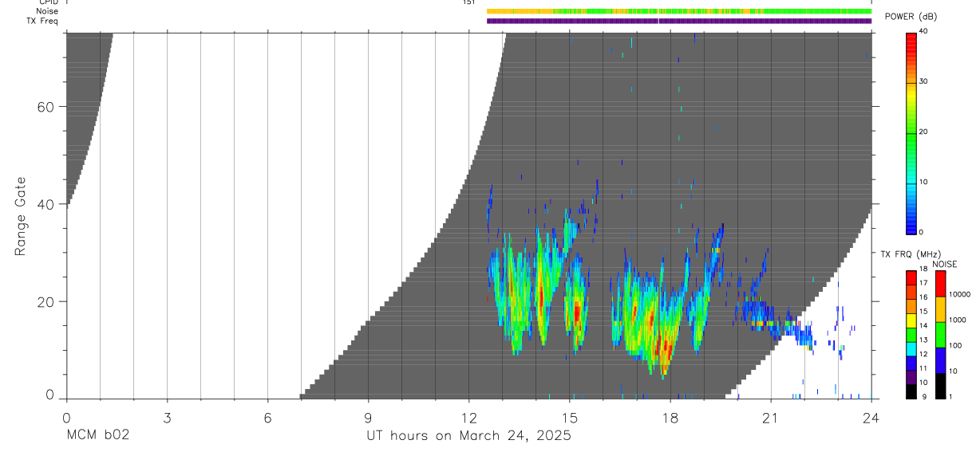This screenshot has width=980, height=452.
Task: Click the 18 label on TX FRQ legend
Action: click(924, 271)
